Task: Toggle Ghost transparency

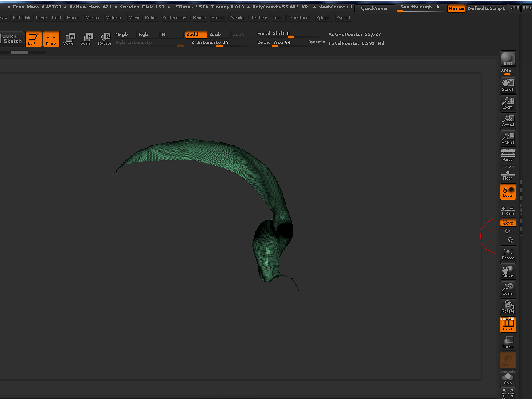Action: pos(508,360)
